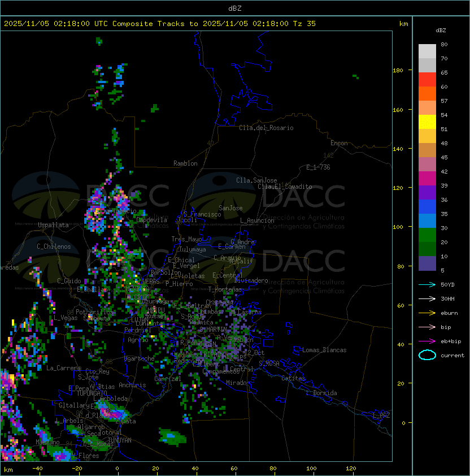The height and width of the screenshot is (476, 470).
Task: Click the 30HM white arrow legend icon
Action: [427, 298]
